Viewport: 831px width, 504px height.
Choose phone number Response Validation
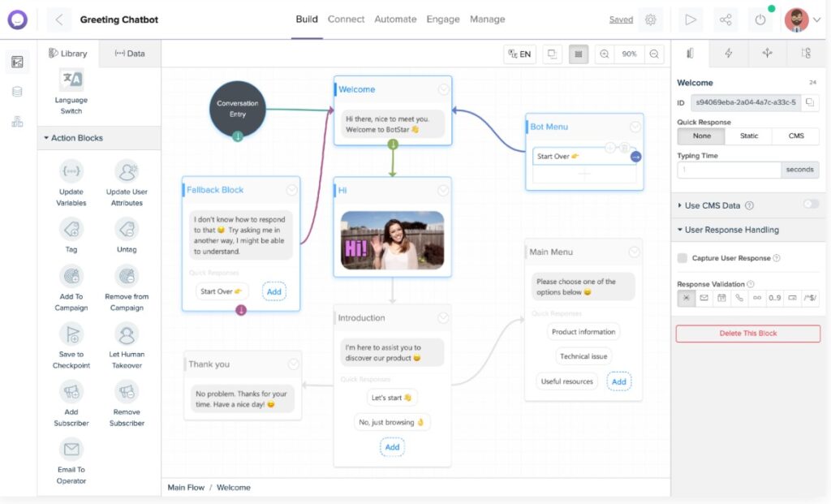(739, 298)
